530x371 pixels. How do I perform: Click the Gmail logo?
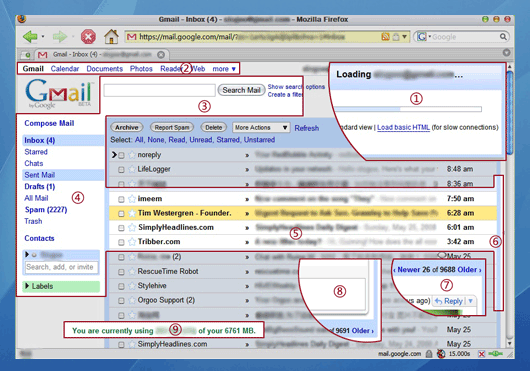pyautogui.click(x=58, y=94)
